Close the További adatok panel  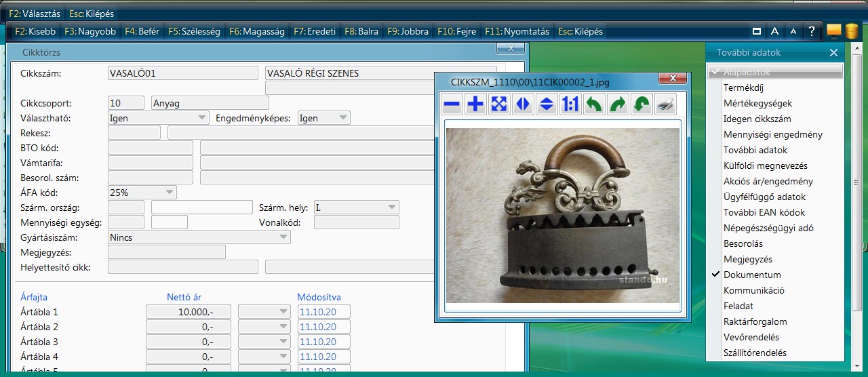click(833, 52)
